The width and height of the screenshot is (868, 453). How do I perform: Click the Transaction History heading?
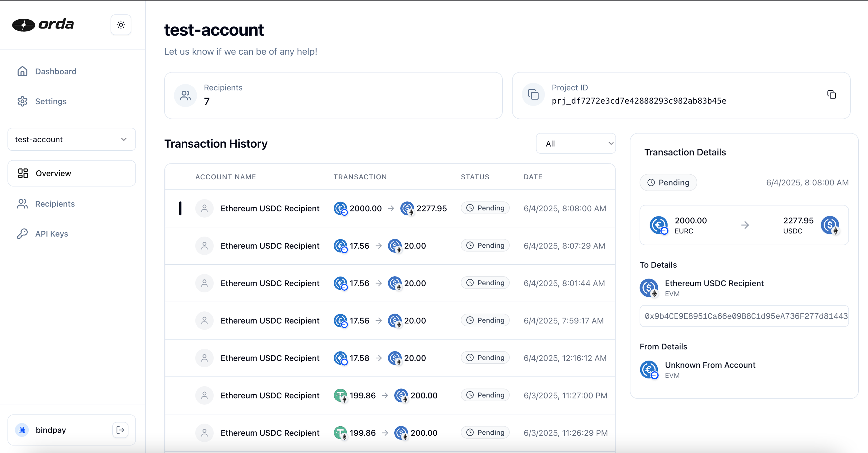tap(216, 144)
